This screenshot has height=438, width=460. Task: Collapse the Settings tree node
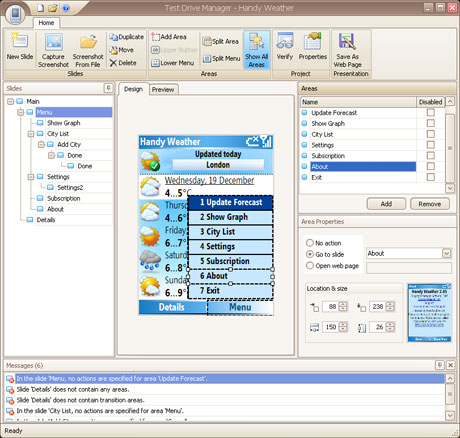[x=31, y=177]
